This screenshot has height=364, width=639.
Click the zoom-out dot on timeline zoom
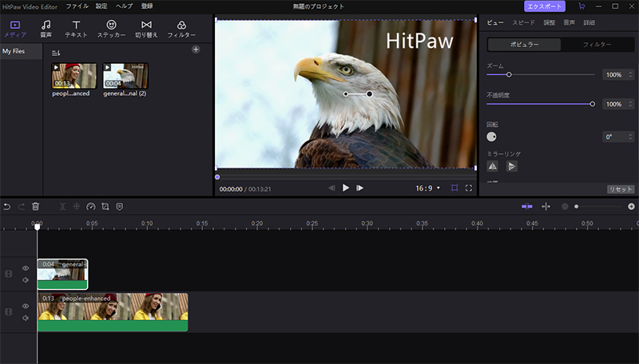565,207
